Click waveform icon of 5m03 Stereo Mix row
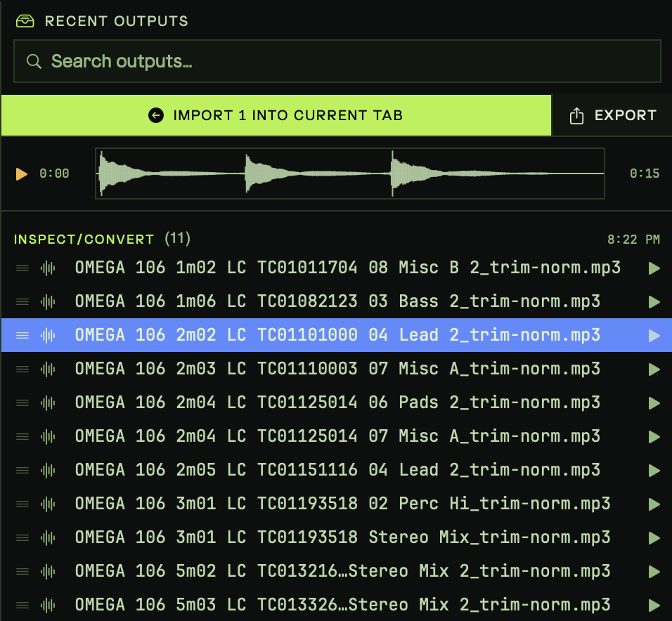Screen dimensions: 672x621 [x=48, y=605]
